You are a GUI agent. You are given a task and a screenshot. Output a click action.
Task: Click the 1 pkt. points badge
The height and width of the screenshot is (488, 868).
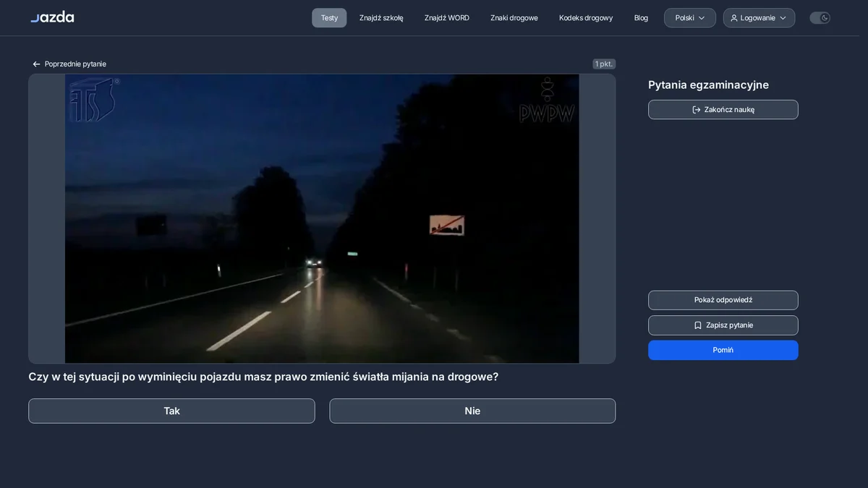click(604, 64)
